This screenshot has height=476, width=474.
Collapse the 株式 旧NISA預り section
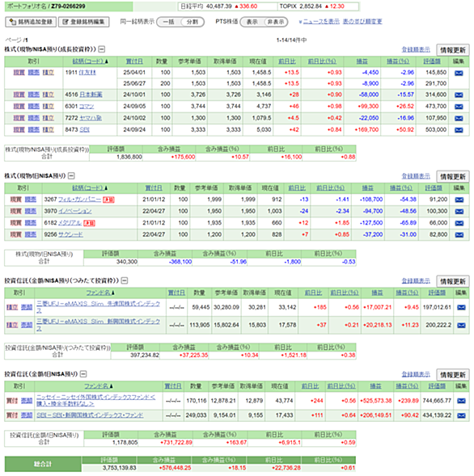(71, 175)
